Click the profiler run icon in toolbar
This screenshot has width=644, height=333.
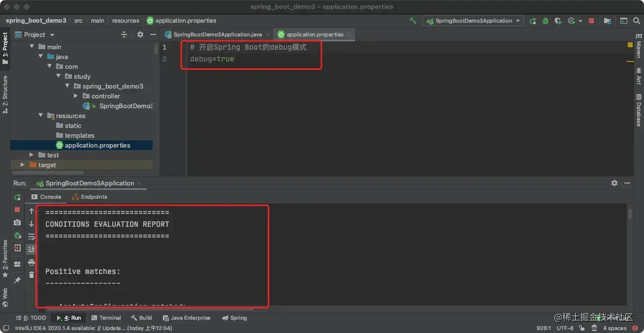571,21
